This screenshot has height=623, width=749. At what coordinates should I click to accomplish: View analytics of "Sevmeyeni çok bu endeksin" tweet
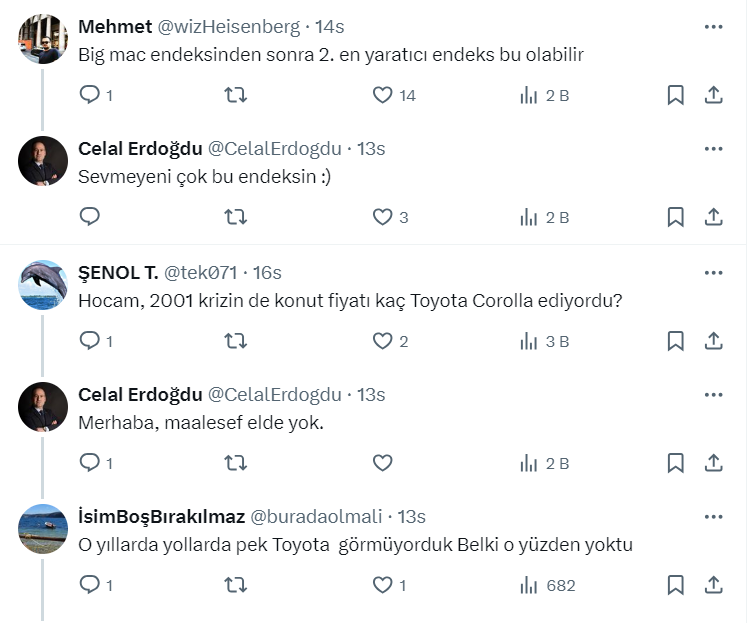pyautogui.click(x=545, y=217)
